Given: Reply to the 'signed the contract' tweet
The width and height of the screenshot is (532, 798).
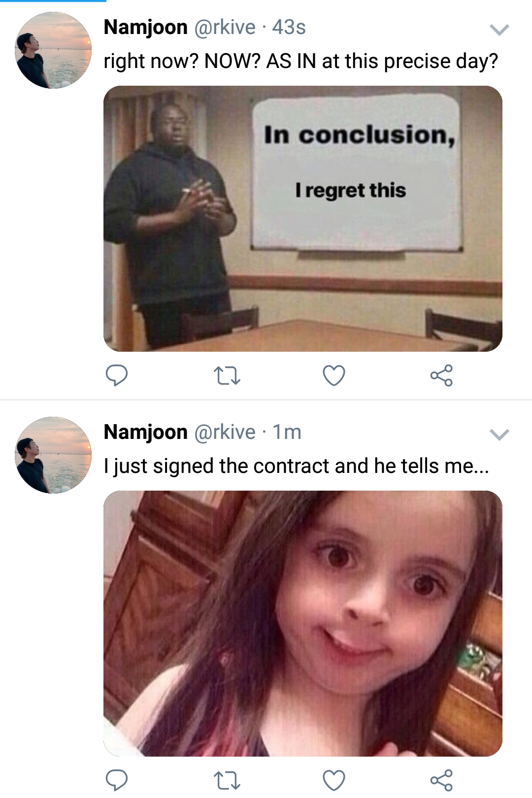Looking at the screenshot, I should (117, 780).
